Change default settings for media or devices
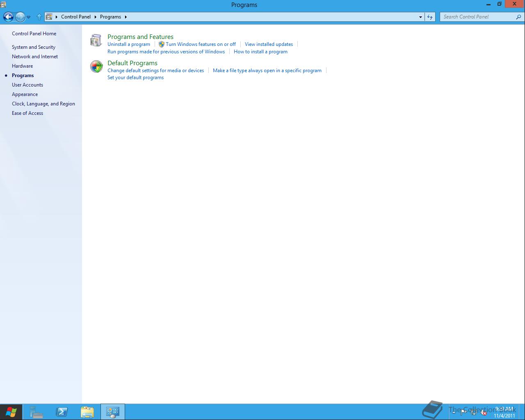The image size is (525, 420). click(155, 71)
